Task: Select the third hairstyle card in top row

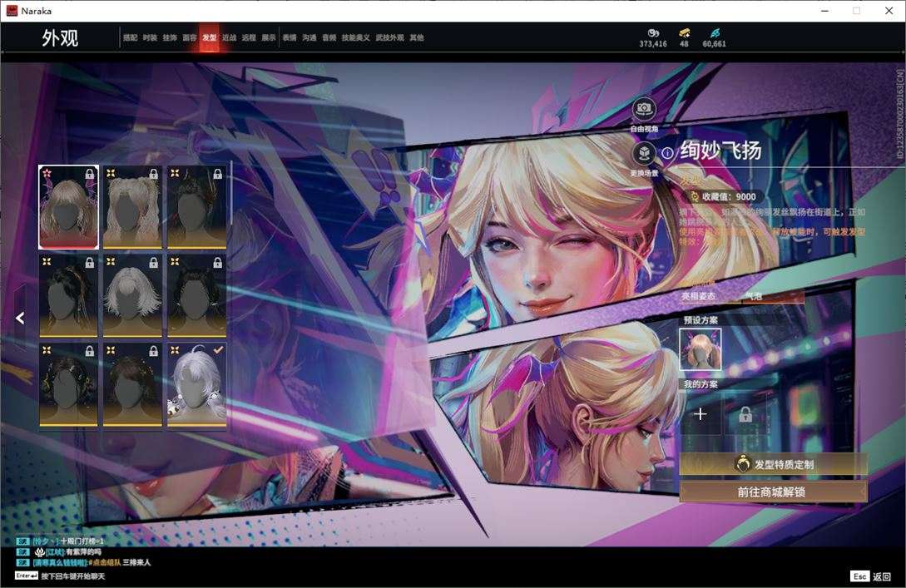Action: pos(196,207)
